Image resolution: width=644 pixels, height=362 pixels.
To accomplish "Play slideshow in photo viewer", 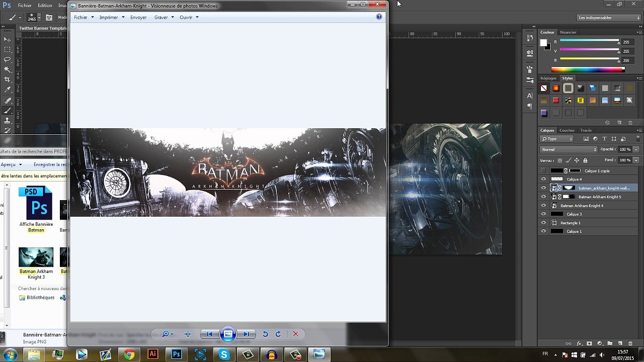I will (x=227, y=334).
